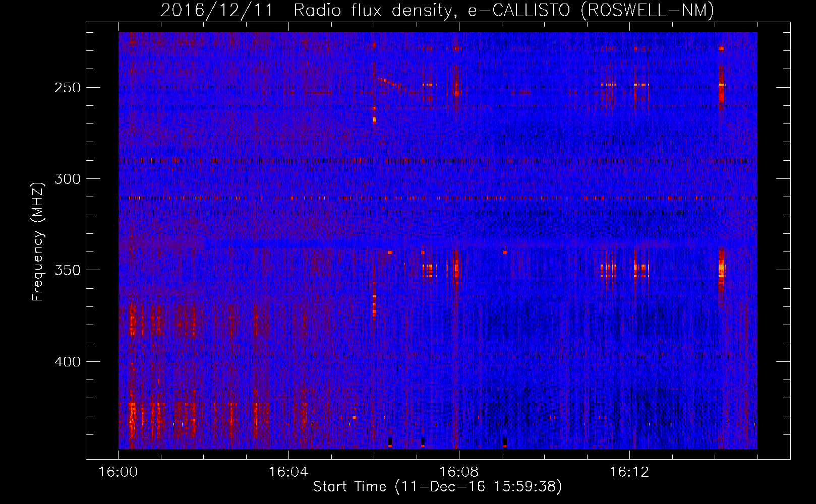Viewport: 816px width, 504px height.
Task: Click the 16:08 time axis label
Action: click(459, 472)
